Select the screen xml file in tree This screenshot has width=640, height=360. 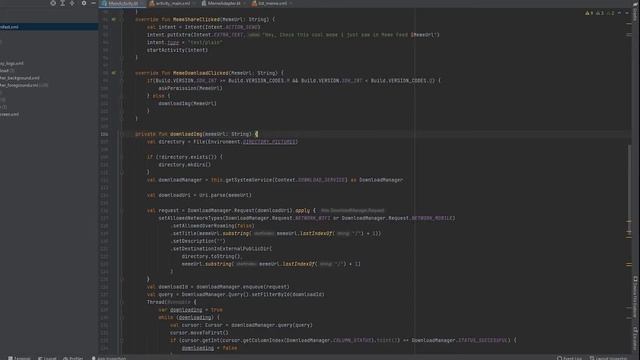9,114
